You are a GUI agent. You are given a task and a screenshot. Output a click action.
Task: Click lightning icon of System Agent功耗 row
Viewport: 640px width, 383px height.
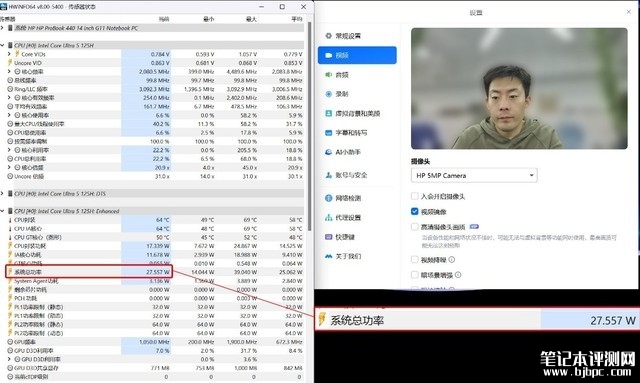(10, 281)
